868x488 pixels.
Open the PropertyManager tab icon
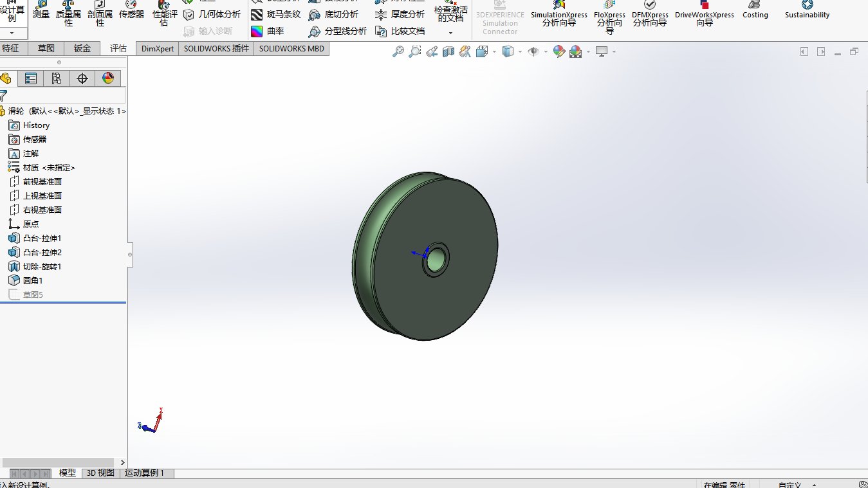[30, 78]
